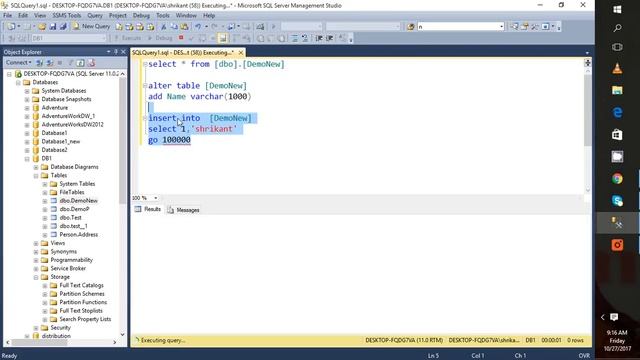Click the Find in Files icon

click(x=411, y=27)
